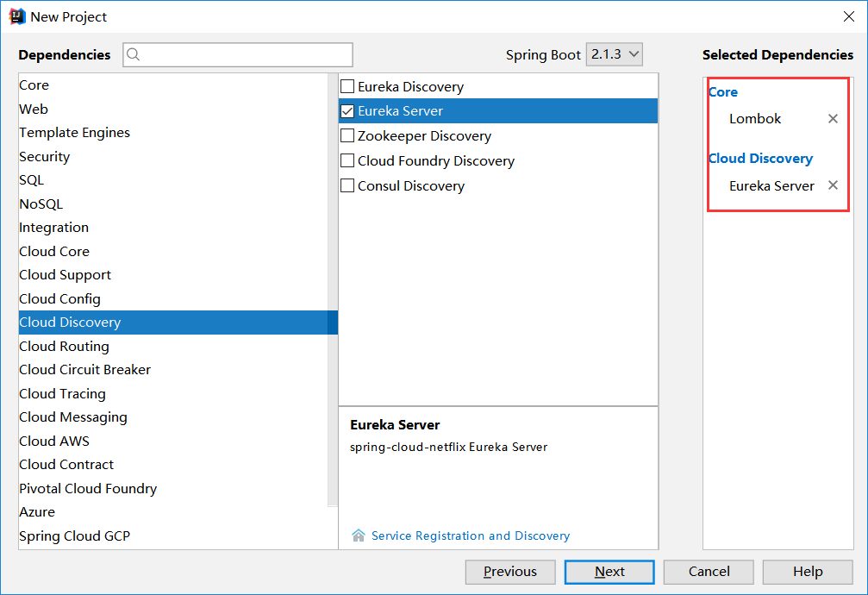Toggle the Consul Discovery checkbox
The width and height of the screenshot is (868, 595).
click(347, 185)
